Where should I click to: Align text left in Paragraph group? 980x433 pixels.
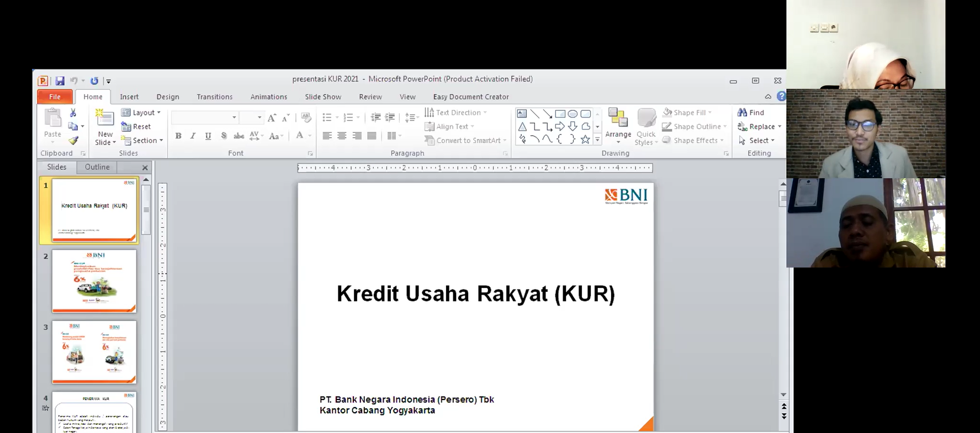327,136
